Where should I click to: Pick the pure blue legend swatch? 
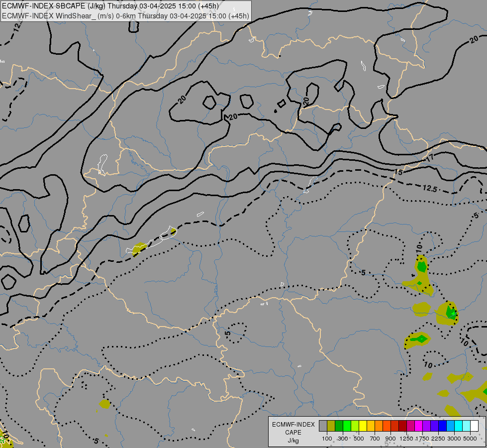pyautogui.click(x=443, y=426)
